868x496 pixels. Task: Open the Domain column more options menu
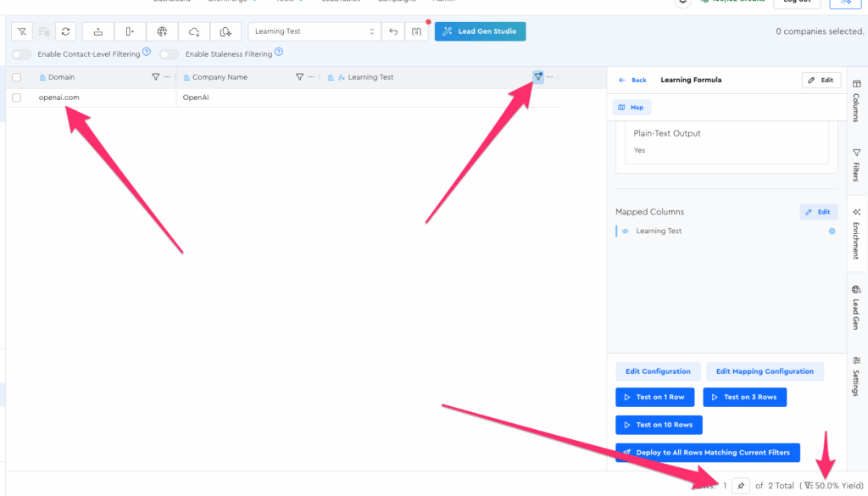167,77
